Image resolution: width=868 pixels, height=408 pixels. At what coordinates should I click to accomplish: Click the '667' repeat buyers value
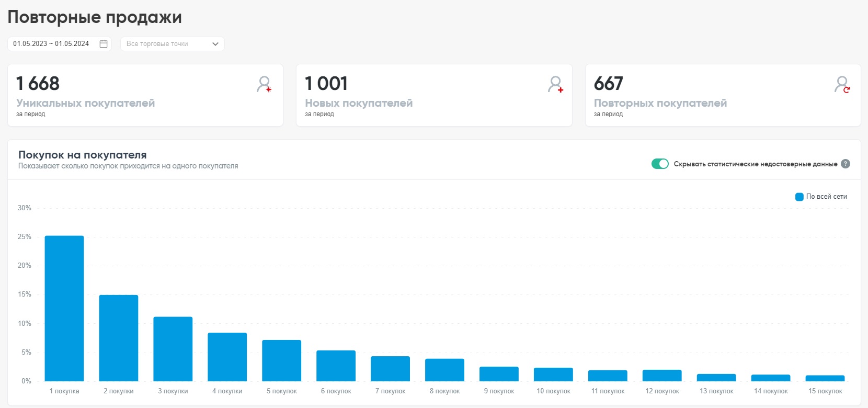point(609,84)
